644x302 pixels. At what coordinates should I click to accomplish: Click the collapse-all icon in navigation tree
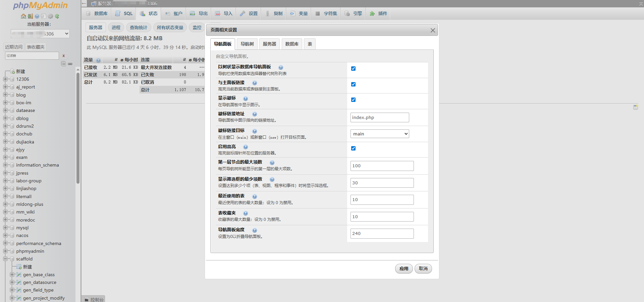pyautogui.click(x=63, y=64)
